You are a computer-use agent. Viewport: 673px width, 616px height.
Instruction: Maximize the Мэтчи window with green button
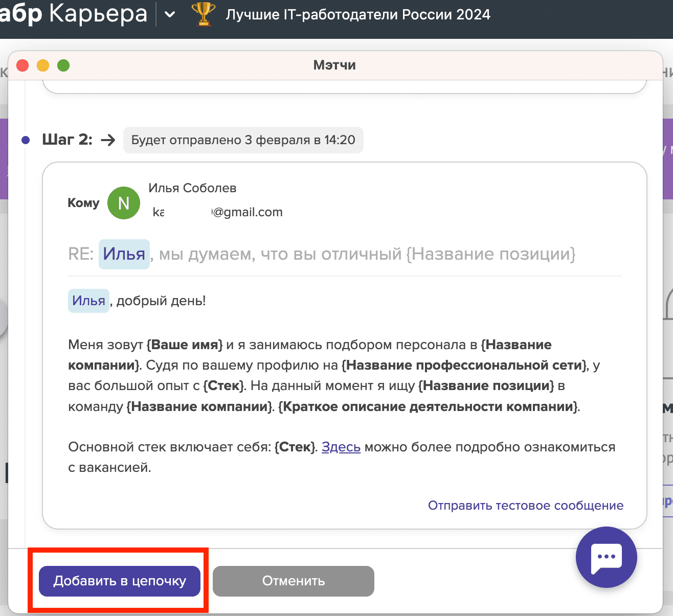click(63, 65)
